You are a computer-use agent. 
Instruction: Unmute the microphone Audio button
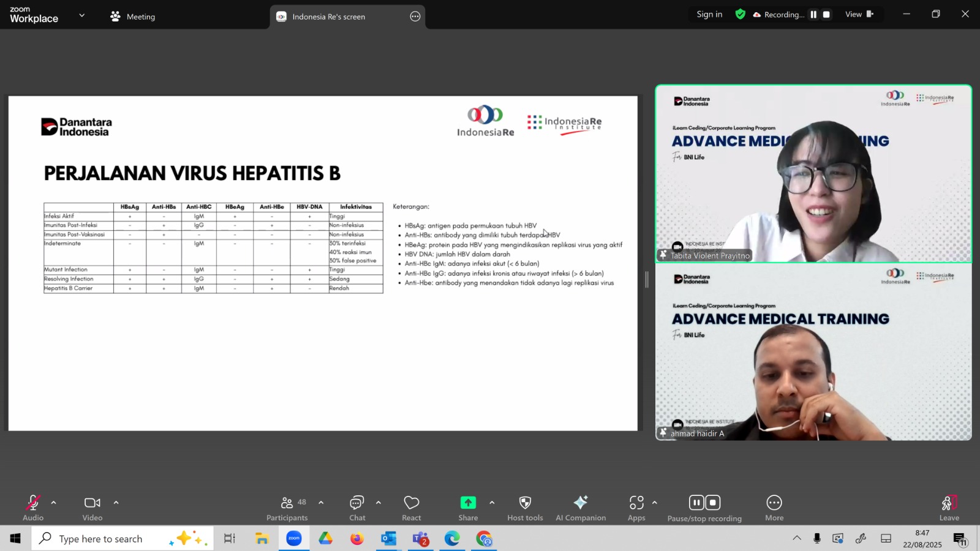(33, 508)
